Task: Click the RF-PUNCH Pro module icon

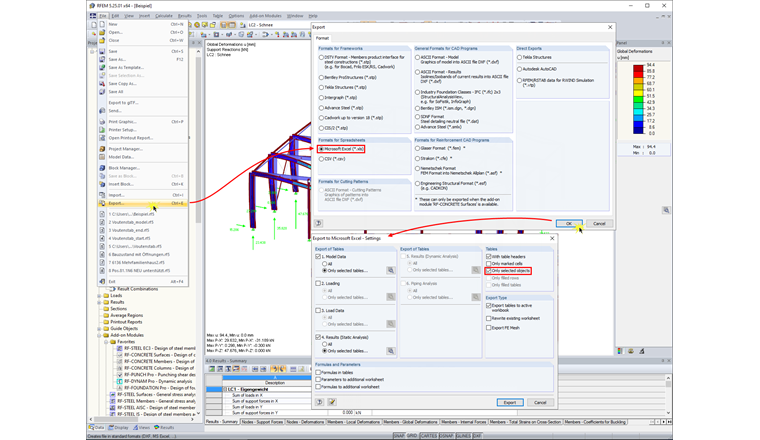Action: (x=120, y=375)
